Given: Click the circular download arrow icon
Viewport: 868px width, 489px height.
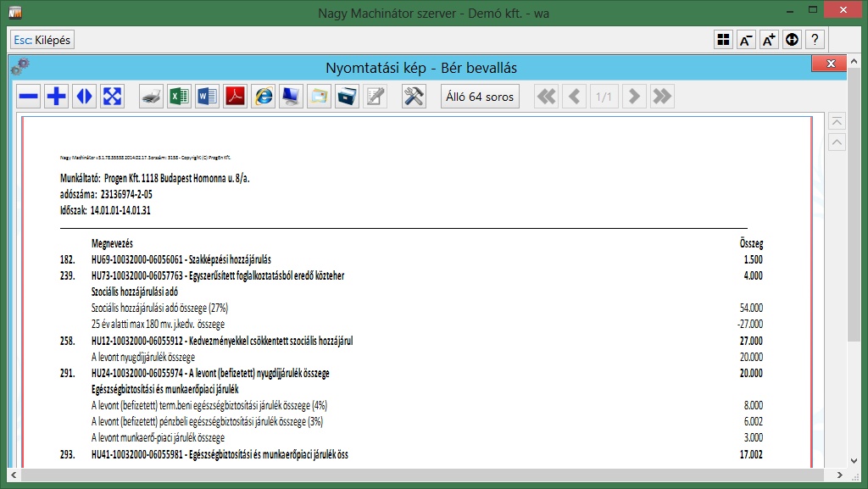Looking at the screenshot, I should point(793,40).
